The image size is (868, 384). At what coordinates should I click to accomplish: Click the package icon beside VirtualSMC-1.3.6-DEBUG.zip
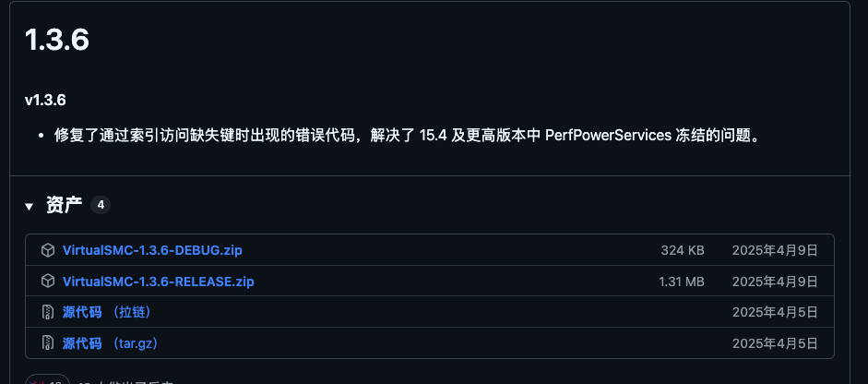[48, 250]
